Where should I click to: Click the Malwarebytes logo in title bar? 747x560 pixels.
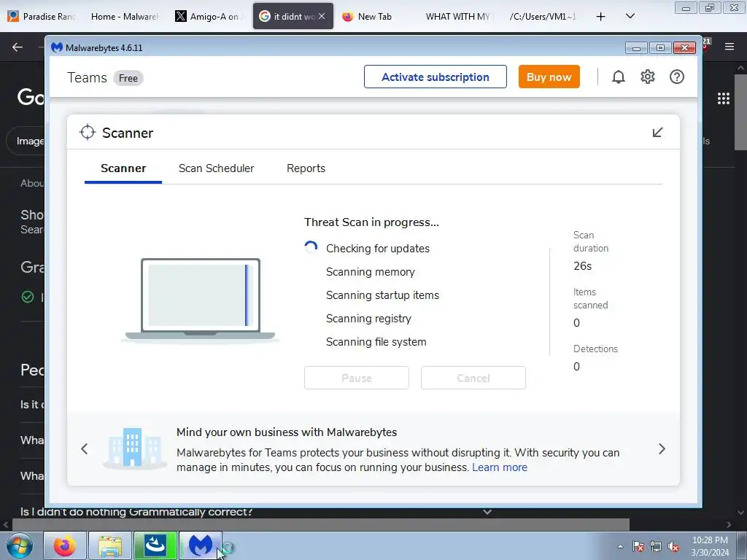pos(57,47)
